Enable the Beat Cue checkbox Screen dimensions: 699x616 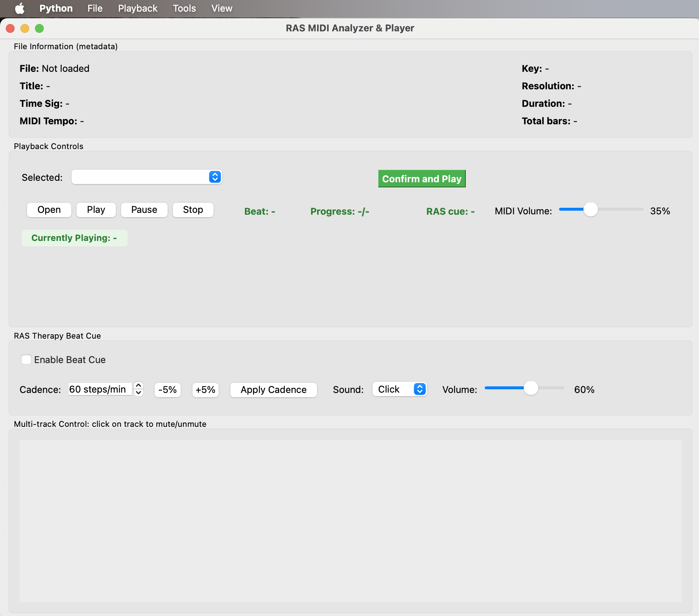26,360
